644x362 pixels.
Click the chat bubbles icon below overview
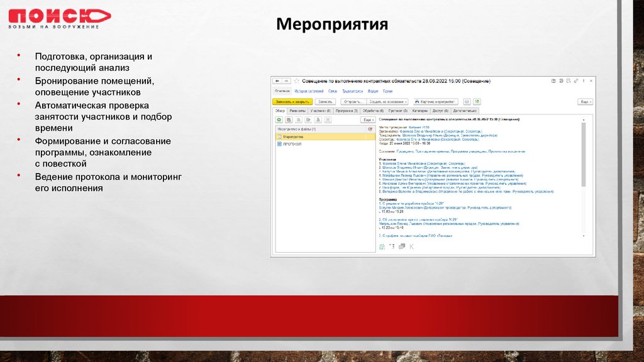(x=402, y=246)
